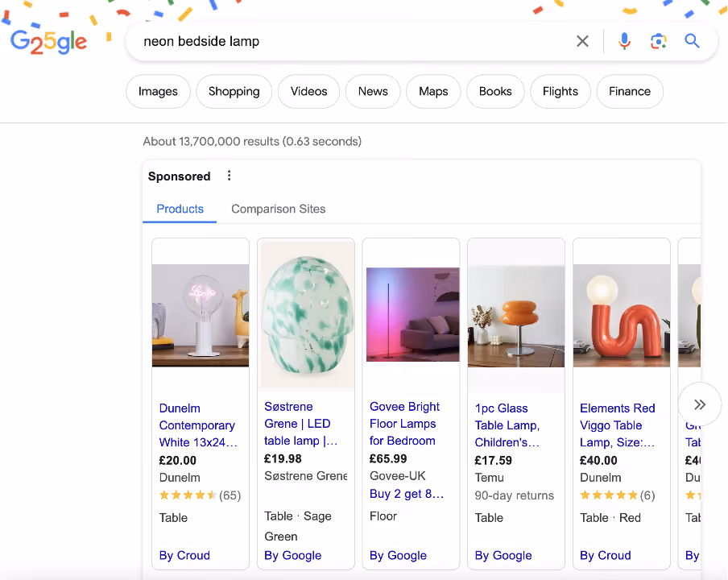Click Buy 2 get 8… offer link

click(407, 494)
